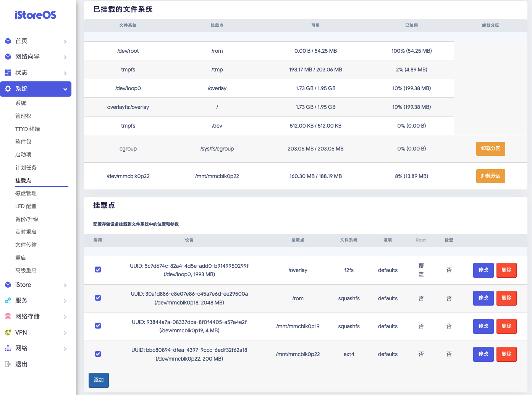The height and width of the screenshot is (395, 532).
Task: Select the iStore cube icon
Action: click(x=8, y=285)
